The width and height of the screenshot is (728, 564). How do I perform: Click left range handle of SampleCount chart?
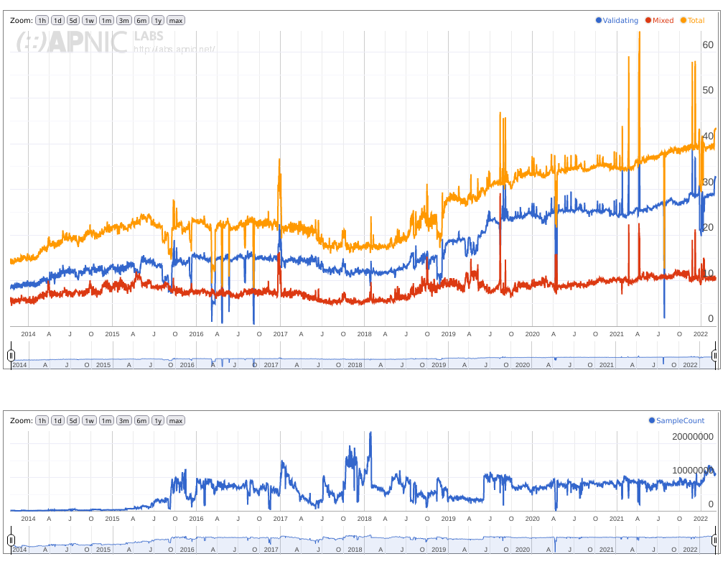(x=11, y=540)
